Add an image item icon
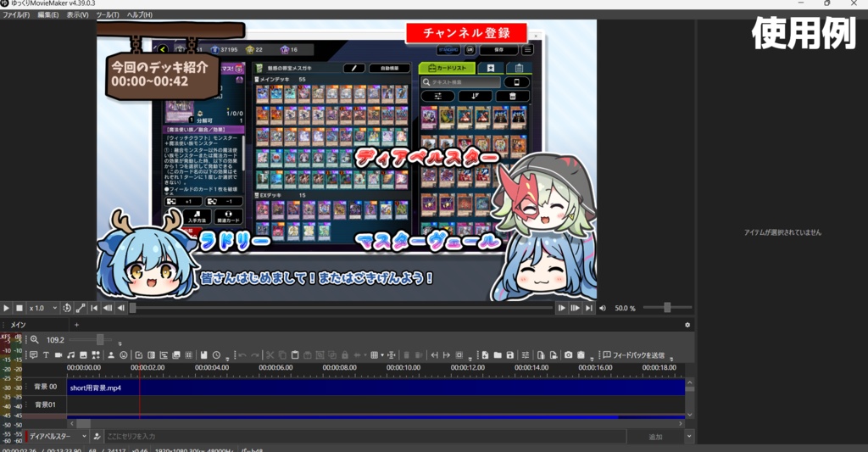Viewport: 868px width, 452px height. (83, 355)
